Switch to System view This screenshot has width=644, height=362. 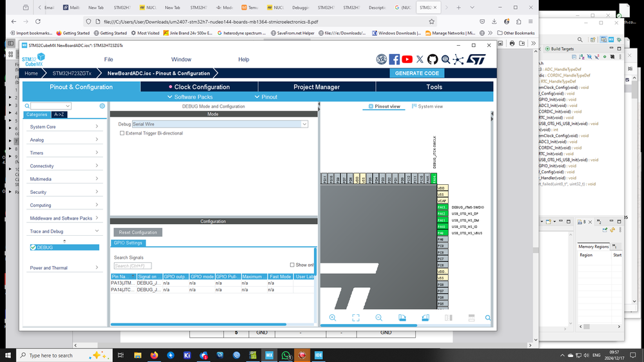(x=427, y=106)
